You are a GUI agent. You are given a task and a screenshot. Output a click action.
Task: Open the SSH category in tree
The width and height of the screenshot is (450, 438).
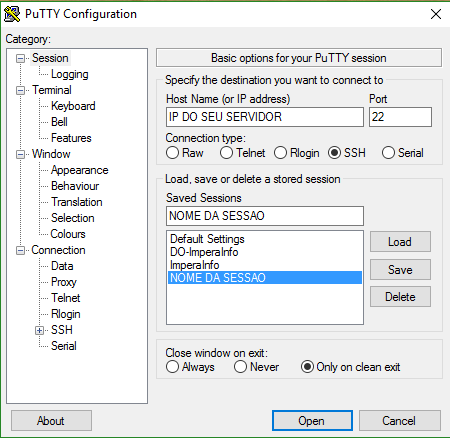62,330
